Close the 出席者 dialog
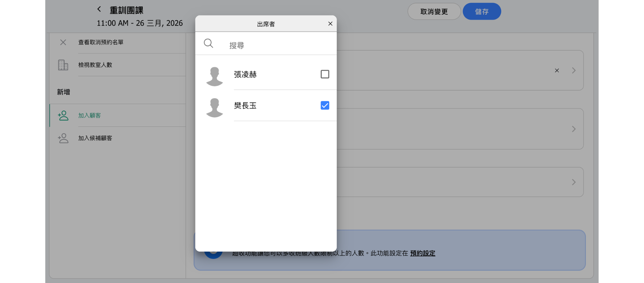Viewport: 644px width, 283px height. click(330, 24)
